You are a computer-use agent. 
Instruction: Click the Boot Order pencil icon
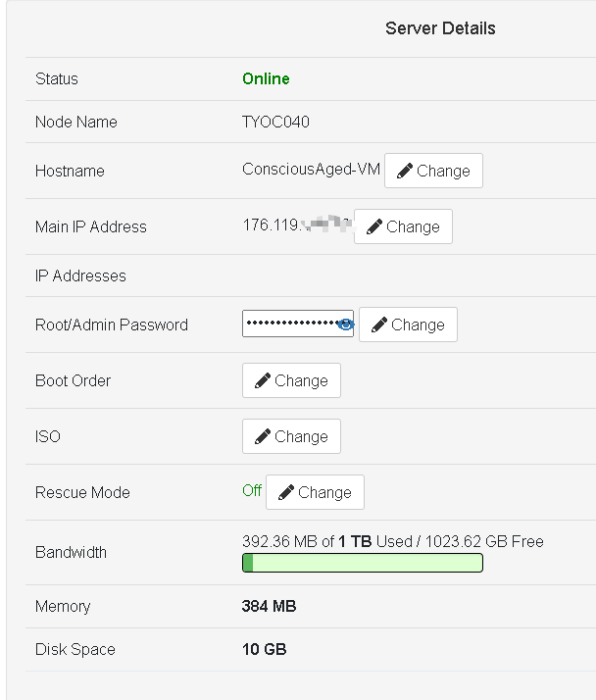pyautogui.click(x=262, y=380)
